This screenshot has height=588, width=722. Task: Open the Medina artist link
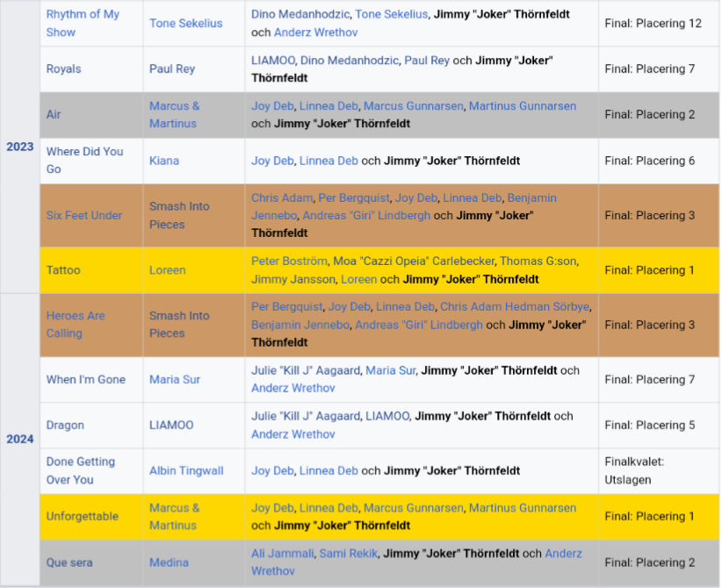tap(169, 563)
